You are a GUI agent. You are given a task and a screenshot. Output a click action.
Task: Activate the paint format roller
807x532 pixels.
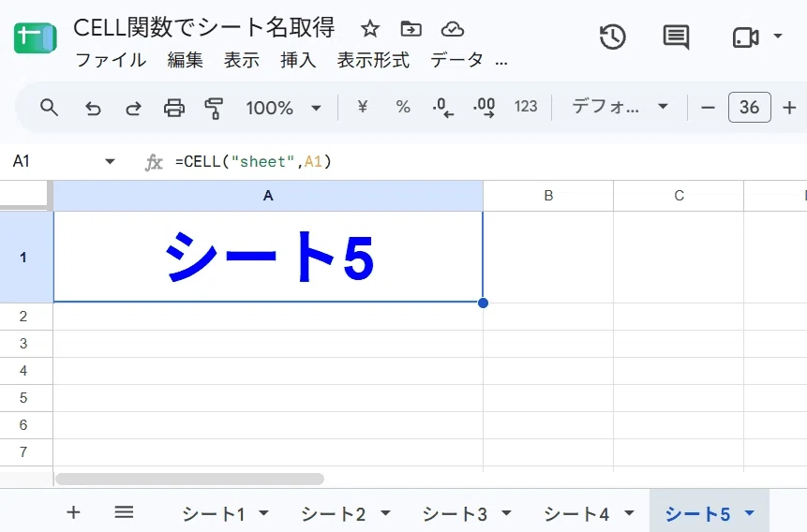(214, 108)
